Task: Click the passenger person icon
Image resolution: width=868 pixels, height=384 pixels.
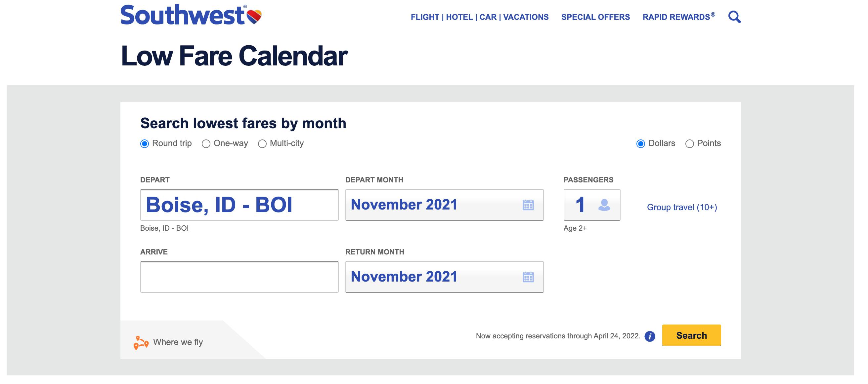Action: [604, 205]
